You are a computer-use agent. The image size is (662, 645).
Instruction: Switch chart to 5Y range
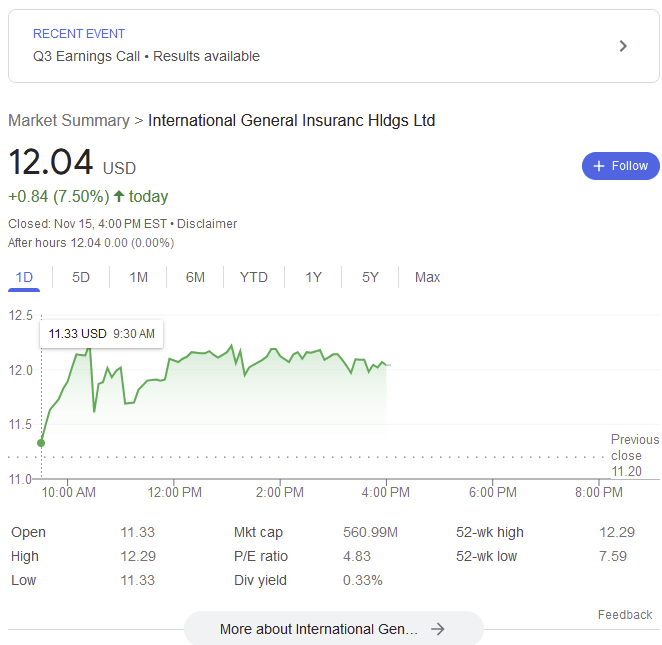pyautogui.click(x=370, y=277)
